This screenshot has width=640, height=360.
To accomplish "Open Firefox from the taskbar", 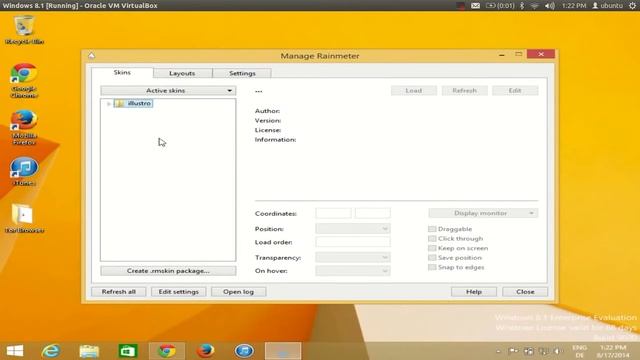I will (x=205, y=351).
